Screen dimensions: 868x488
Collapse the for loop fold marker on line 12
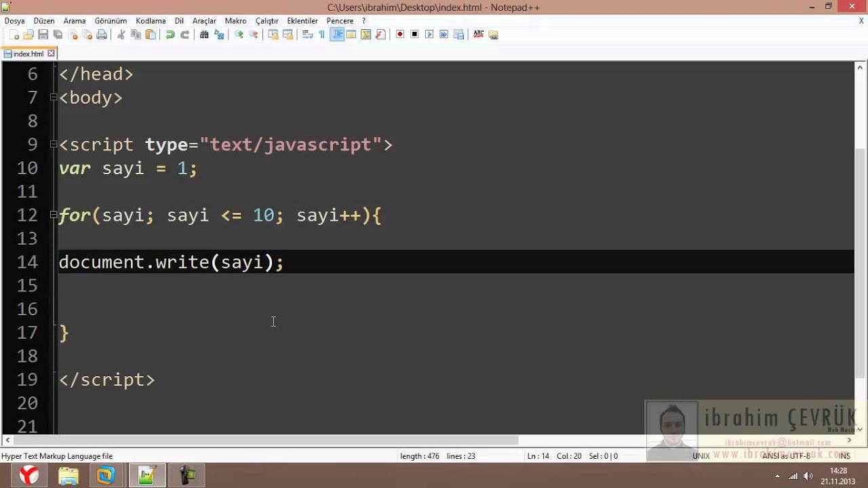54,215
